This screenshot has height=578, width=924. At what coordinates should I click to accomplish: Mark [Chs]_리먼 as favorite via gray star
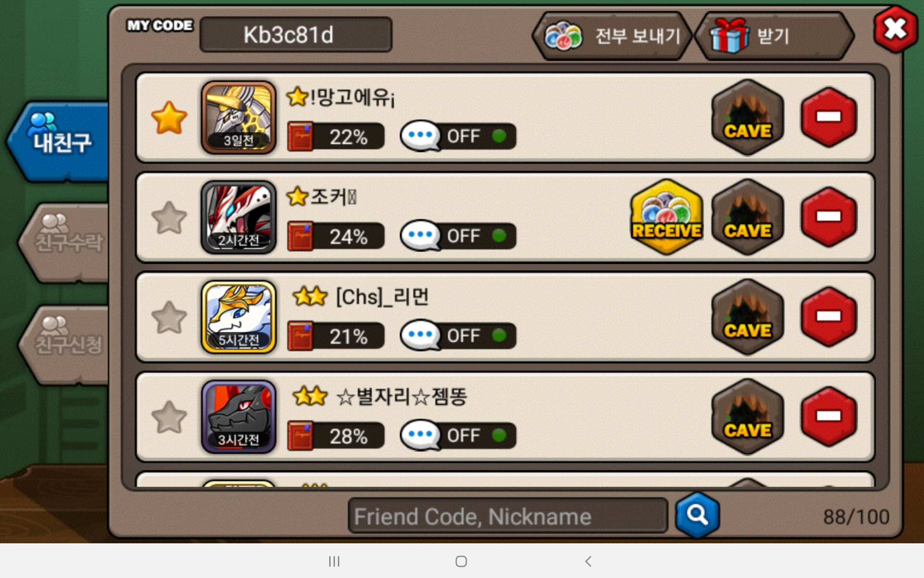pyautogui.click(x=169, y=317)
